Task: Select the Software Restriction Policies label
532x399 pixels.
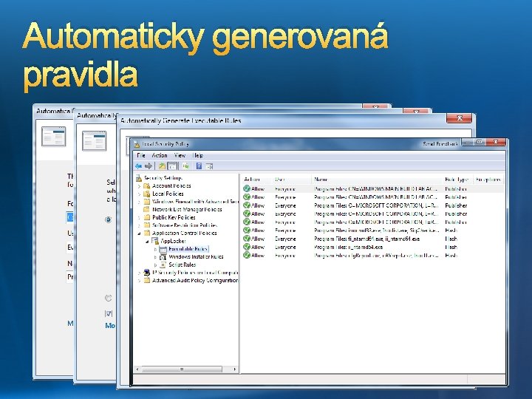Action: (185, 225)
